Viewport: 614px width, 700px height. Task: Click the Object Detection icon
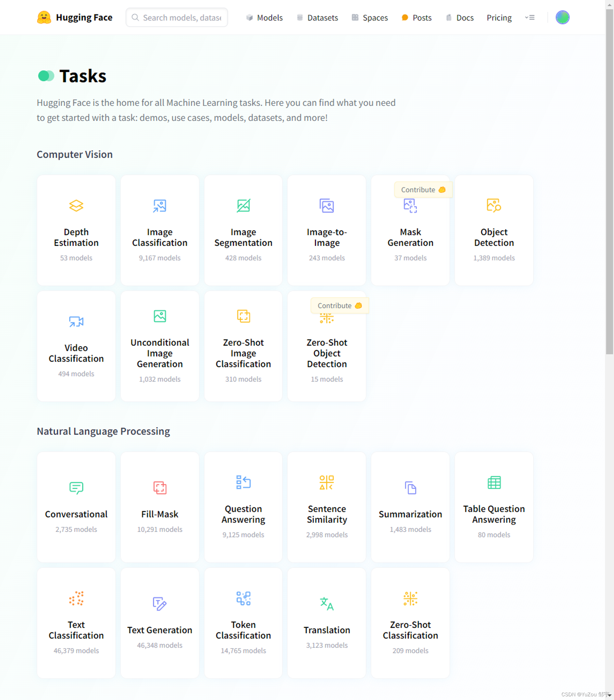(x=494, y=206)
